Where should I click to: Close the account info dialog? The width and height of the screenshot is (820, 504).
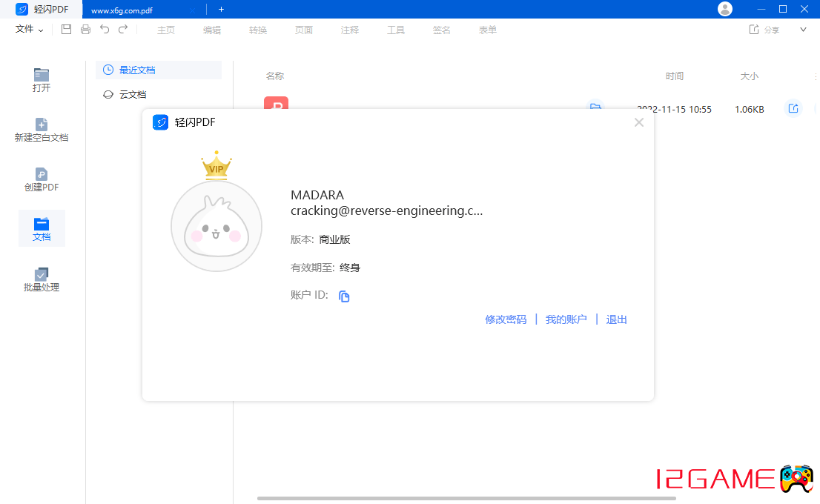(x=639, y=122)
